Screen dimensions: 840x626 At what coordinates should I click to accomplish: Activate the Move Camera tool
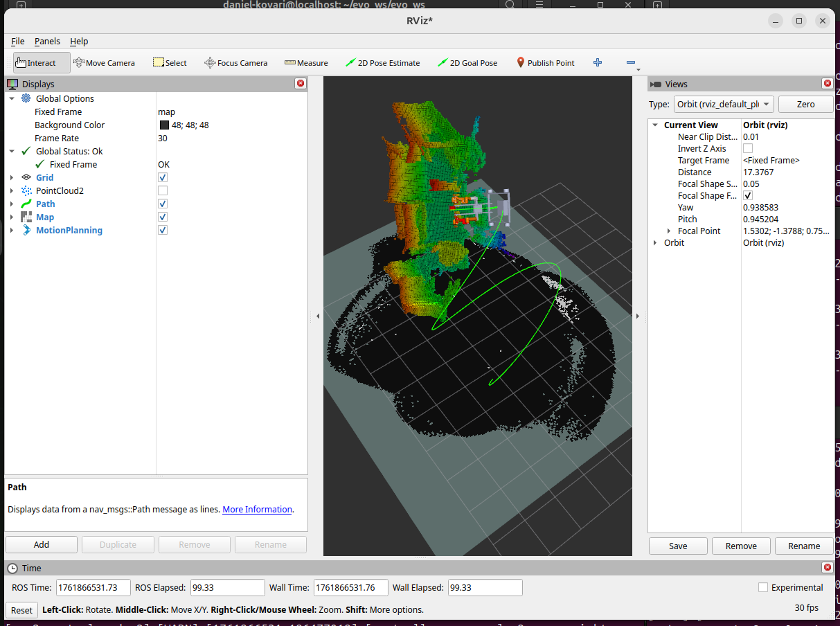coord(104,63)
